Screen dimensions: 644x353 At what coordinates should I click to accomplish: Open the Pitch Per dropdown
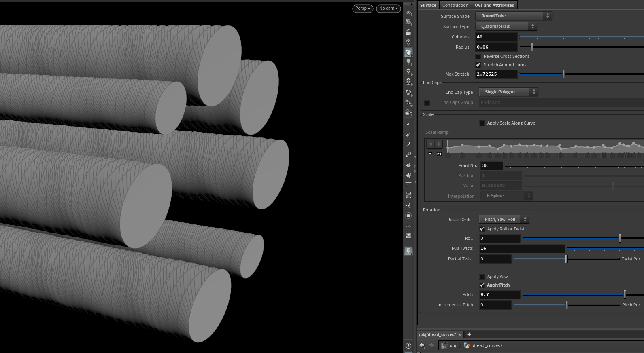pos(632,305)
